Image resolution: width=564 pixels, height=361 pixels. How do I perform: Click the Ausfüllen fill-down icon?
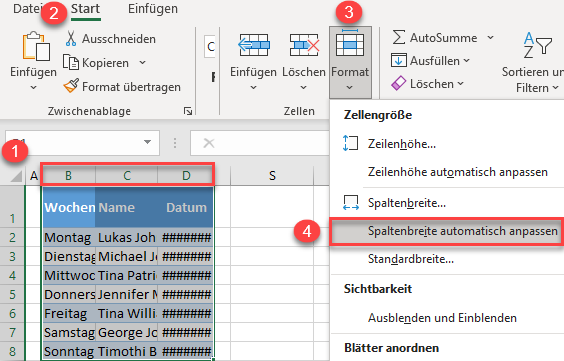(399, 60)
